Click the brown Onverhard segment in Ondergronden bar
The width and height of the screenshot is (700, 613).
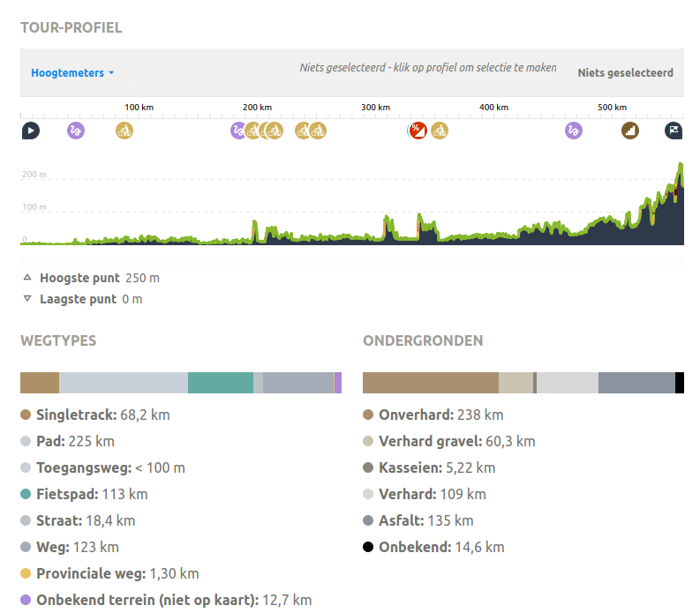(x=430, y=383)
